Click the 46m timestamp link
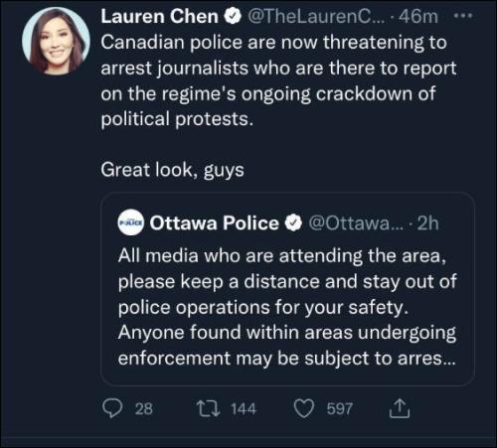Image resolution: width=497 pixels, height=448 pixels. [418, 16]
